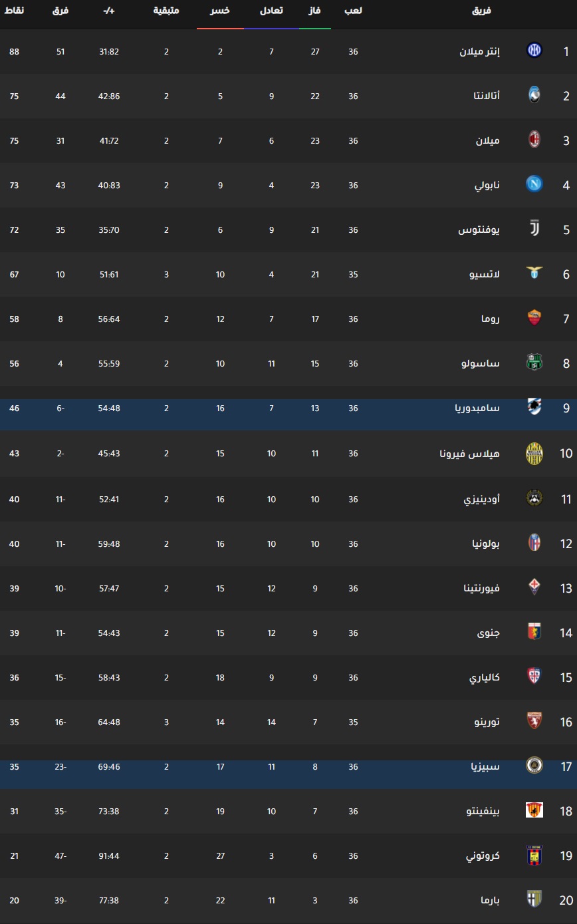
Task: Sort by خسر losses column header
Action: pyautogui.click(x=220, y=11)
